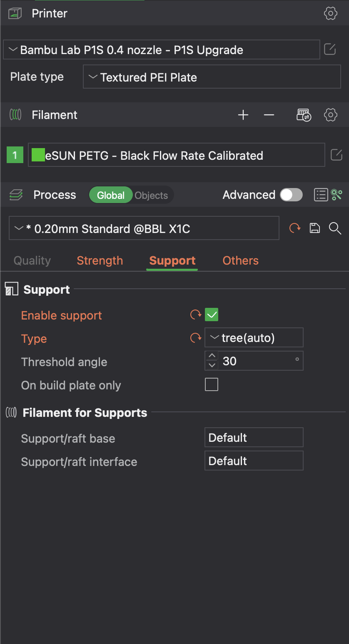Uncheck the Enable support checkbox
Viewport: 349px width, 644px height.
(x=212, y=315)
